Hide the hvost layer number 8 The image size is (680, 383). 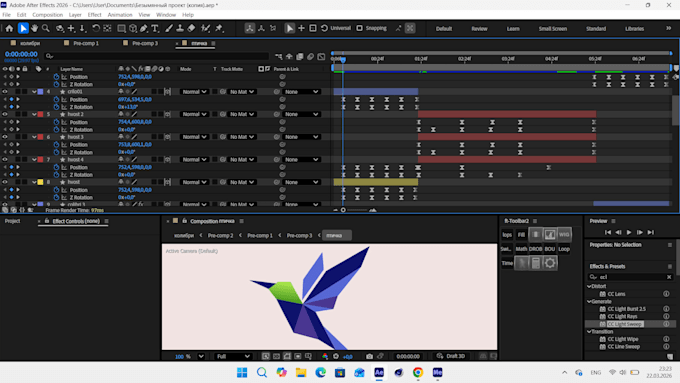point(5,182)
